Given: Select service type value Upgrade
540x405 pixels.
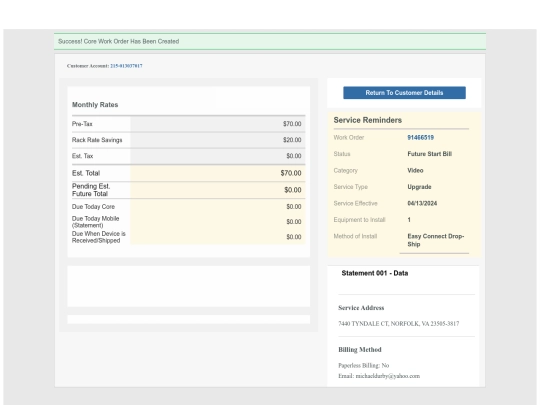Looking at the screenshot, I should [419, 187].
